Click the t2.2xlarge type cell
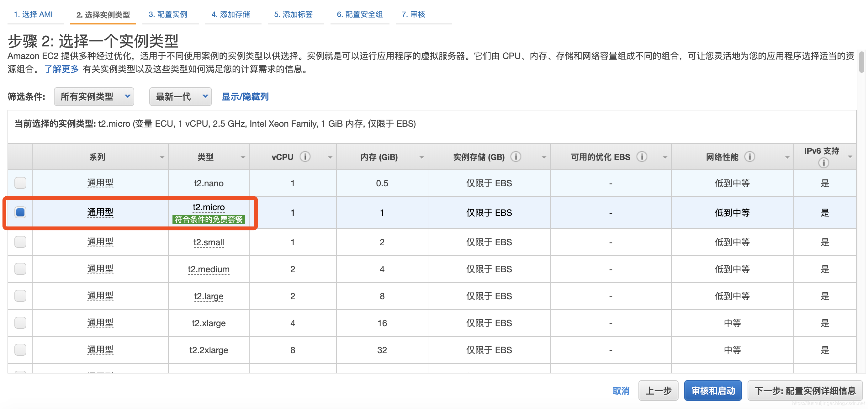The height and width of the screenshot is (409, 868). point(209,350)
